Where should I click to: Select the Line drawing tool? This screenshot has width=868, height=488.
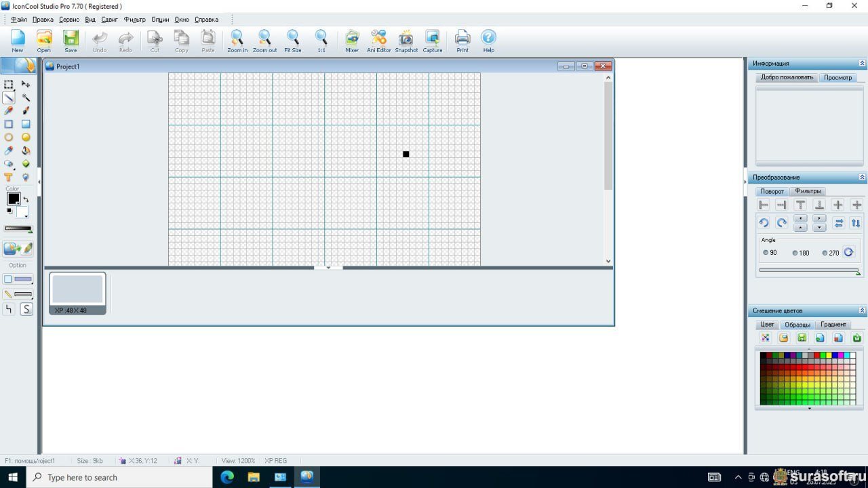9,98
